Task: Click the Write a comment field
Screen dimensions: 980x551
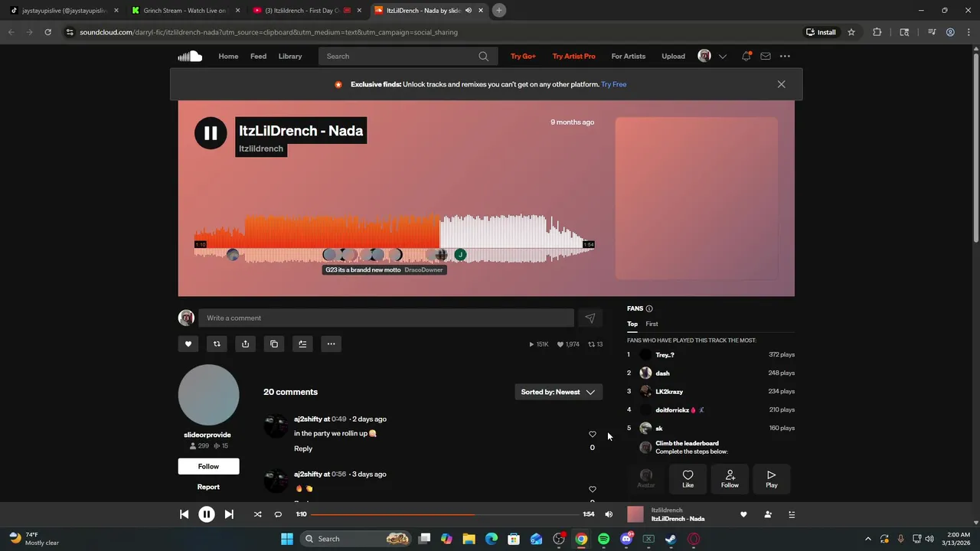Action: tap(386, 318)
